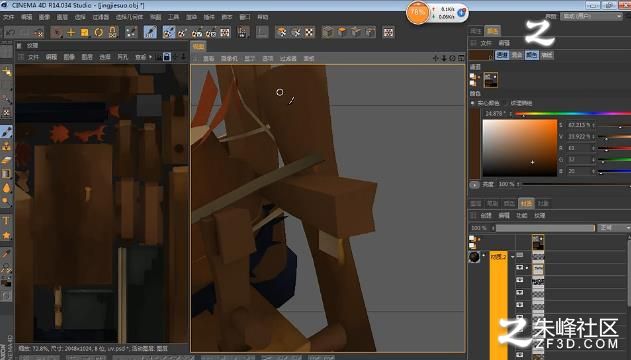The width and height of the screenshot is (631, 360).
Task: Click the stepper arrows beside hue value 24.878
Action: [x=511, y=114]
